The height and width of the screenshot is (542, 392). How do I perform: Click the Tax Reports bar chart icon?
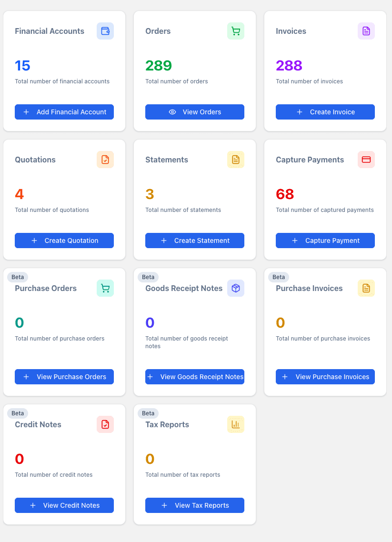pyautogui.click(x=236, y=424)
